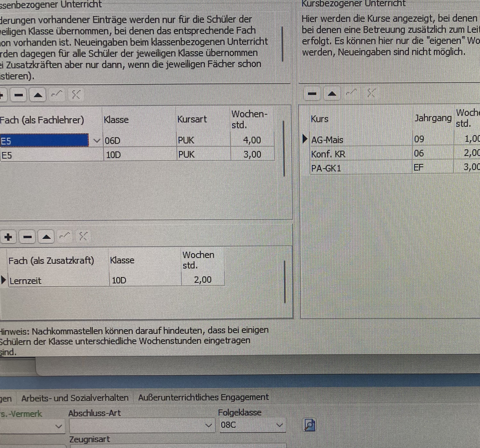Select AG-Mais course row

(x=361, y=140)
